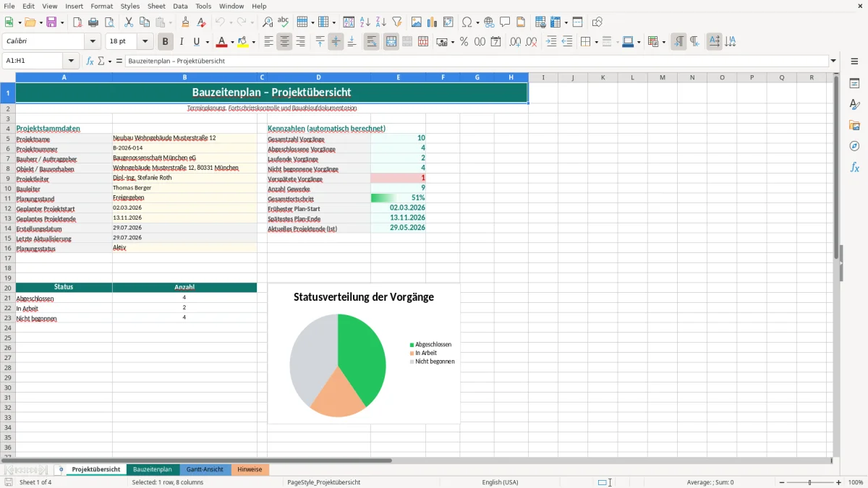This screenshot has height=488, width=868.
Task: Run the spelling check (abc icon)
Action: (x=284, y=22)
